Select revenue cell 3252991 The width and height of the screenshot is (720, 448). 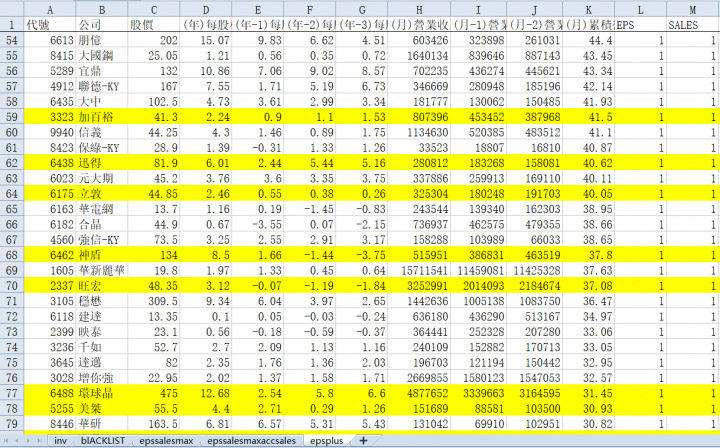(x=419, y=286)
